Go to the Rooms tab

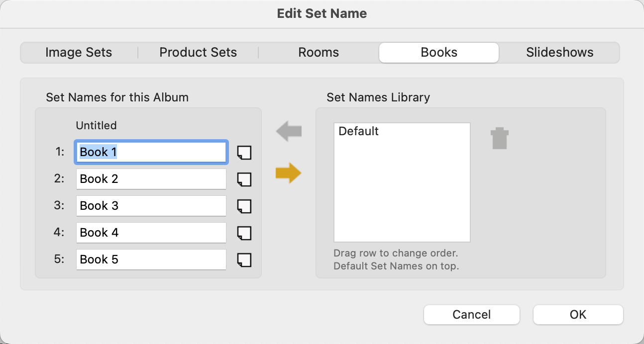click(x=319, y=53)
